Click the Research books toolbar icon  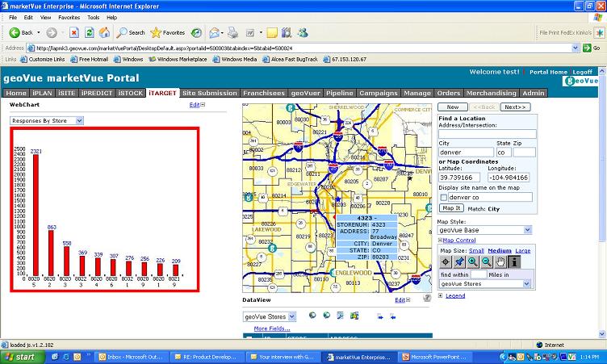tap(287, 33)
